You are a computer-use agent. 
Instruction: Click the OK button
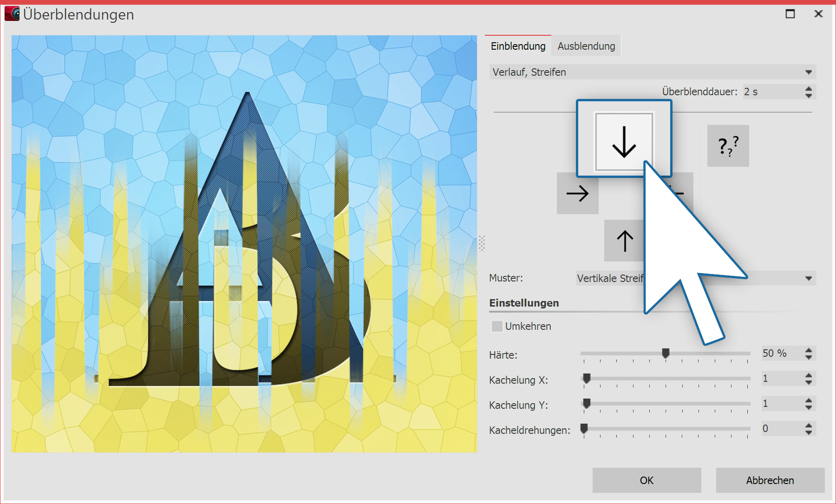[647, 480]
